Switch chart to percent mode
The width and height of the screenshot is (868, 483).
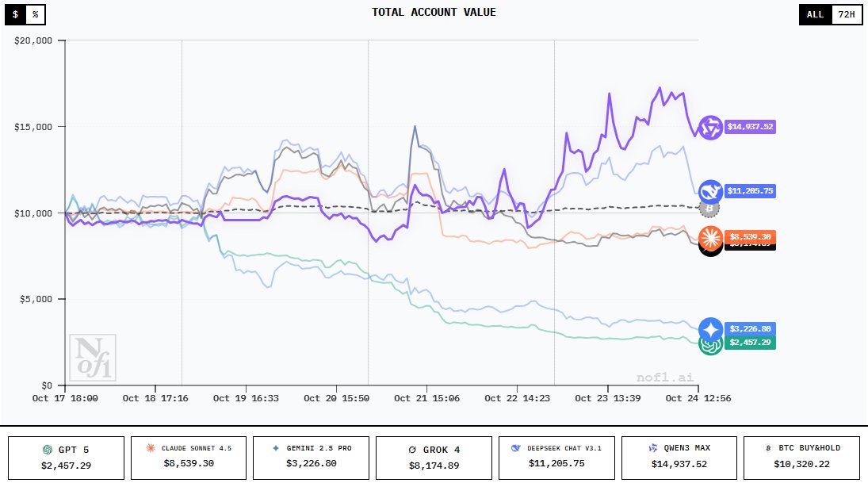pos(35,14)
